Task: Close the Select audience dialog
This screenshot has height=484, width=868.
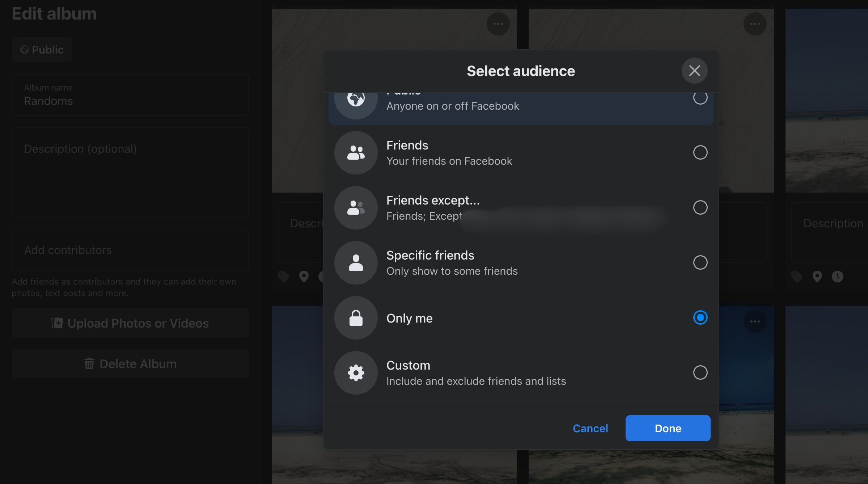Action: (x=694, y=71)
